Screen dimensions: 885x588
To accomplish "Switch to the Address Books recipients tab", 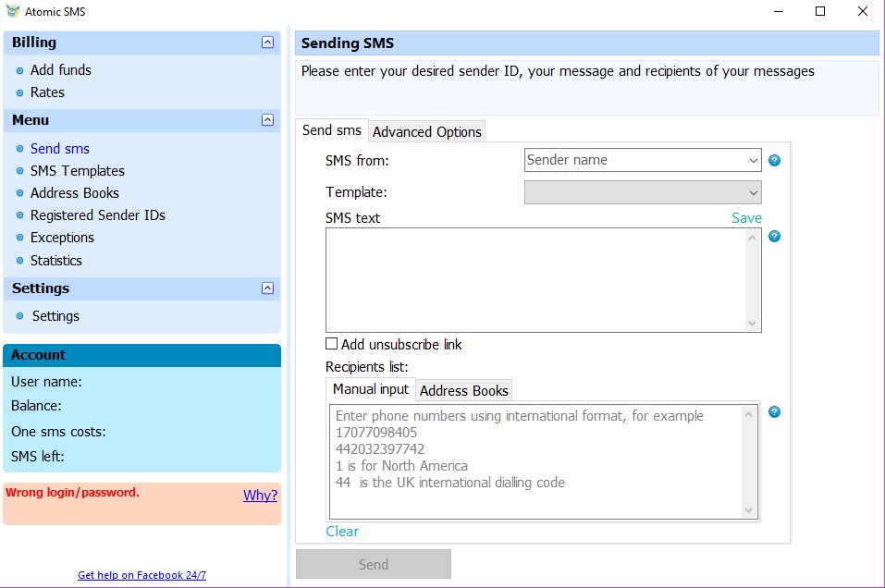I will [x=463, y=390].
